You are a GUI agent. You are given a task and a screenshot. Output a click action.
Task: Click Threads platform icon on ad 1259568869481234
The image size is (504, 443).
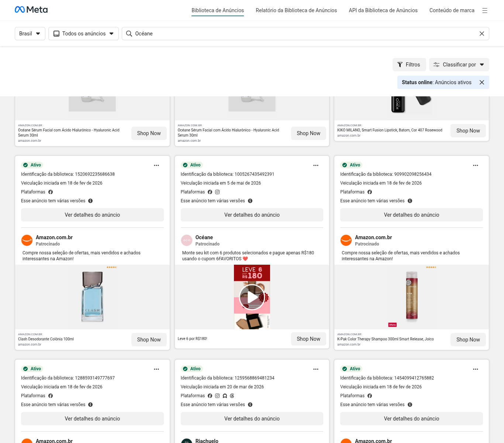point(232,396)
